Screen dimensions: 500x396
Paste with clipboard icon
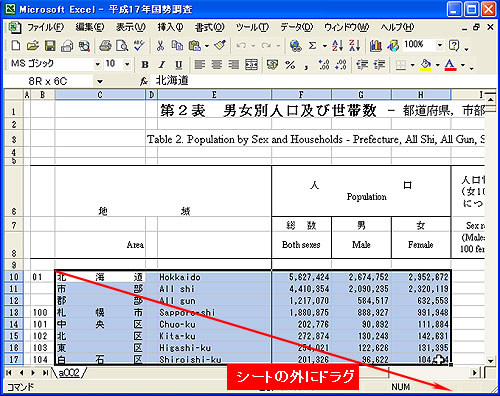click(195, 45)
